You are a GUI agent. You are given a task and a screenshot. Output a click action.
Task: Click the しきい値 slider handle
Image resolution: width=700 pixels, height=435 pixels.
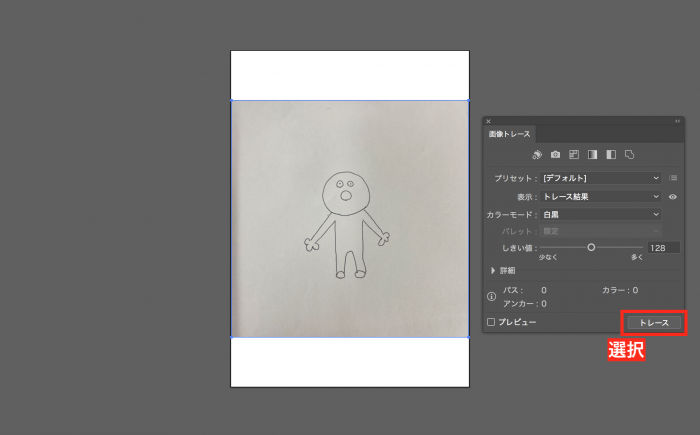[x=591, y=247]
